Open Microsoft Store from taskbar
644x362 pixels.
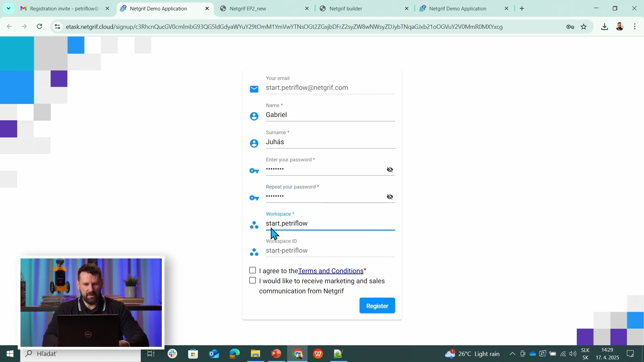(193, 354)
